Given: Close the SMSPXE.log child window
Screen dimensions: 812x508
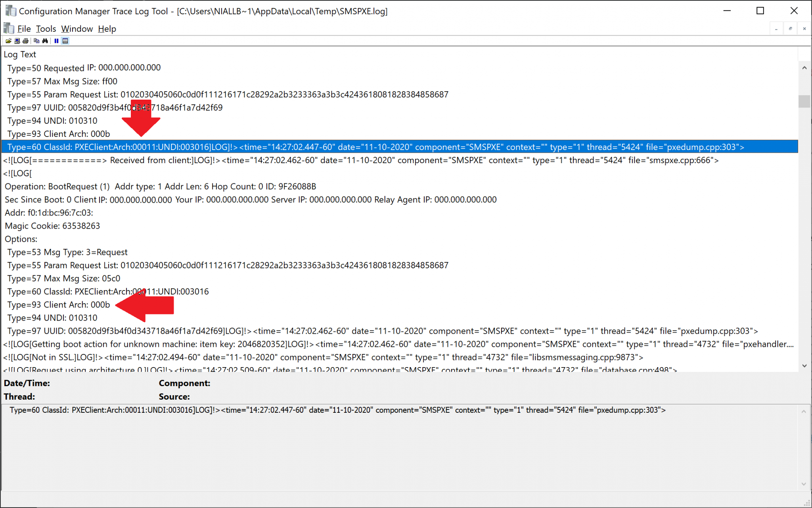Looking at the screenshot, I should (805, 29).
